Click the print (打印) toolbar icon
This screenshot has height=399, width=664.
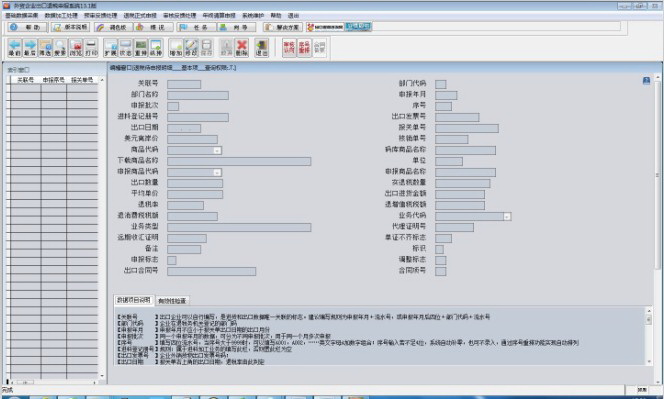(91, 48)
